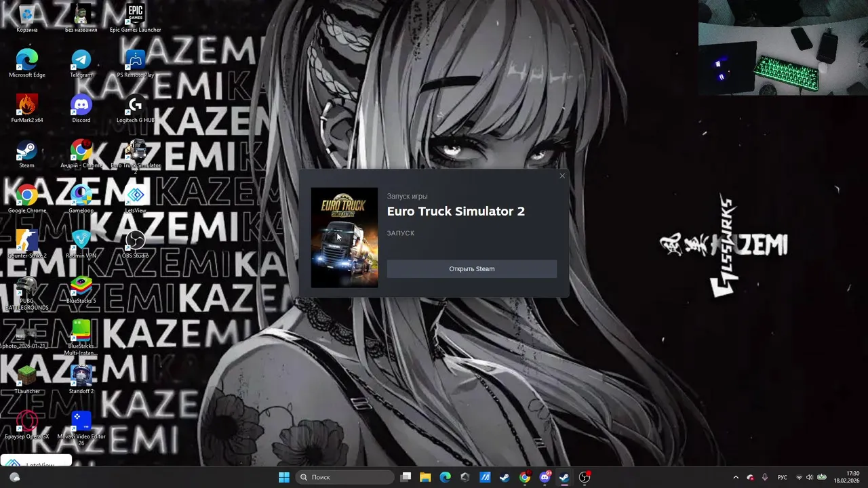Screen dimensions: 868x488
Task: Select the Counter-Strike 2 shortcut
Action: point(26,244)
